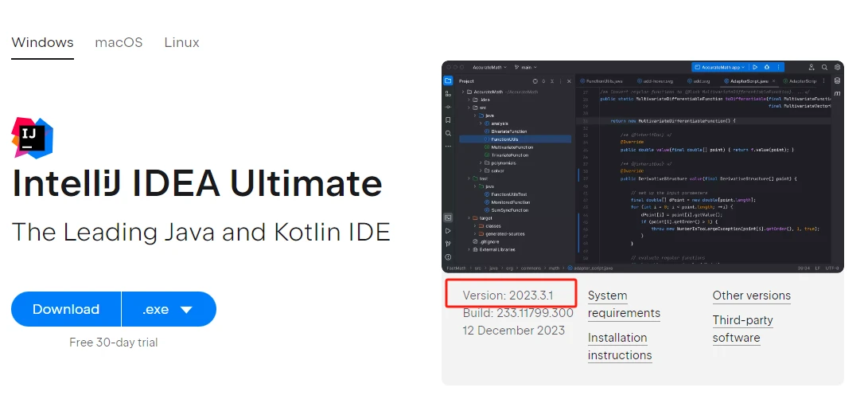This screenshot has width=868, height=415.
Task: Switch to the macOS tab
Action: point(119,43)
